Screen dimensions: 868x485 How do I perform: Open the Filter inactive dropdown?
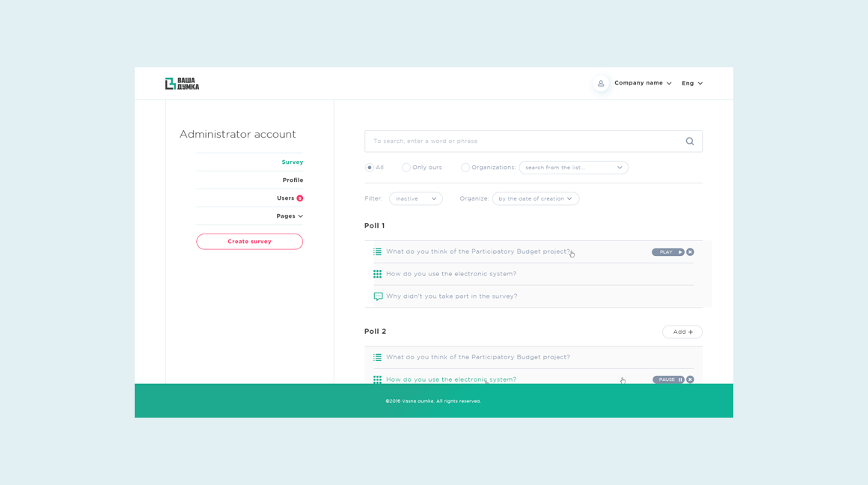(x=415, y=199)
